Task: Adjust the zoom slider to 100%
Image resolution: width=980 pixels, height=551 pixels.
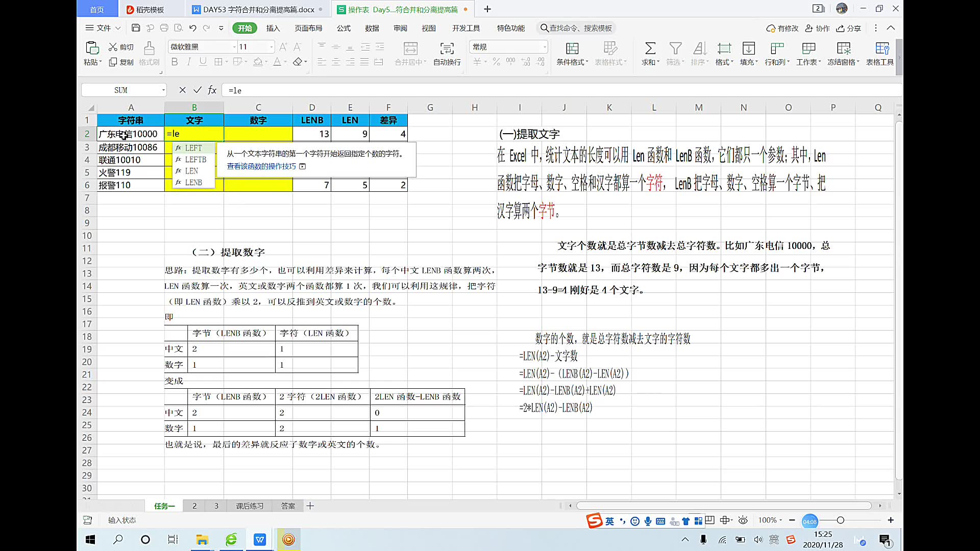Action: tap(840, 520)
